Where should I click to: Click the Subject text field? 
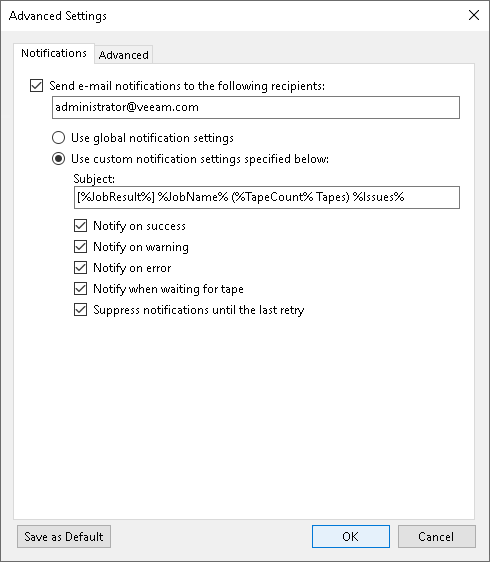267,197
